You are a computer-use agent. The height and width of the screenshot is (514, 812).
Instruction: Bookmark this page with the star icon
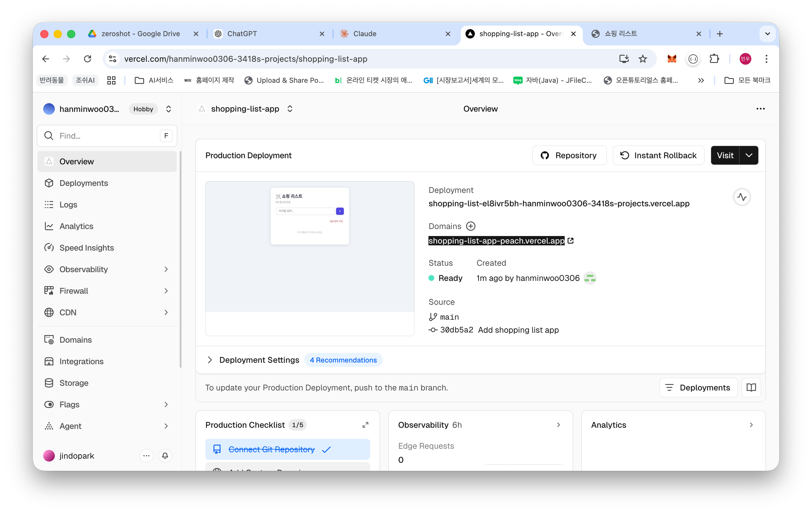point(643,59)
